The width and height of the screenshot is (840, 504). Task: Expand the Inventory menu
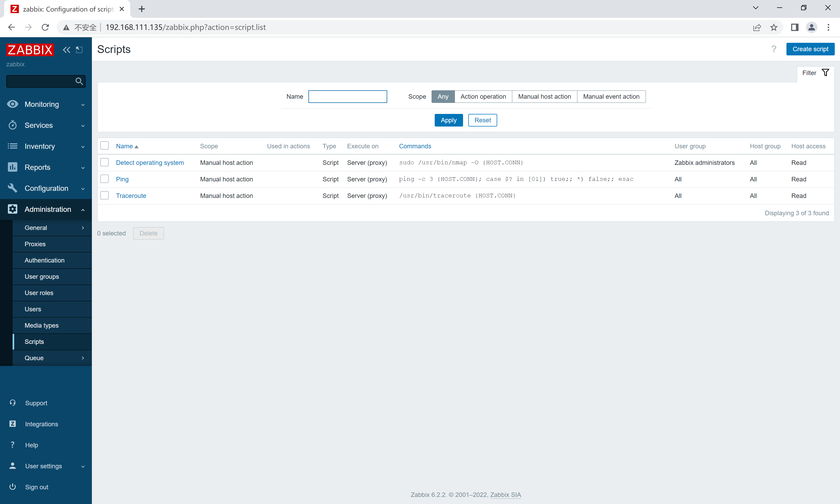click(46, 146)
